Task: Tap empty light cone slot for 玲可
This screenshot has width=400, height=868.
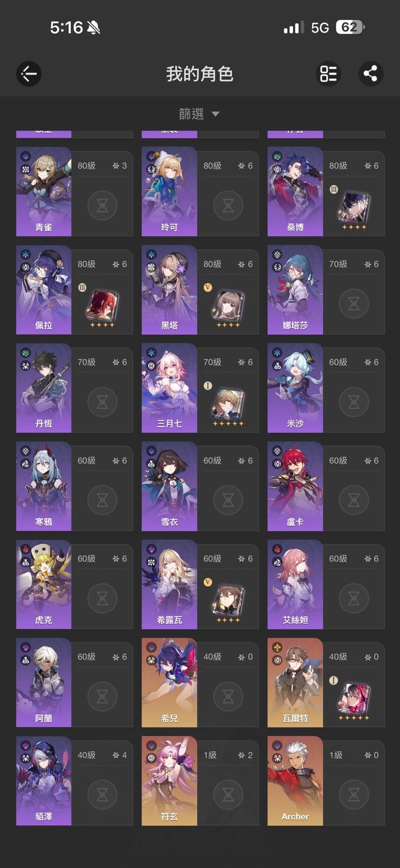Action: [x=228, y=205]
